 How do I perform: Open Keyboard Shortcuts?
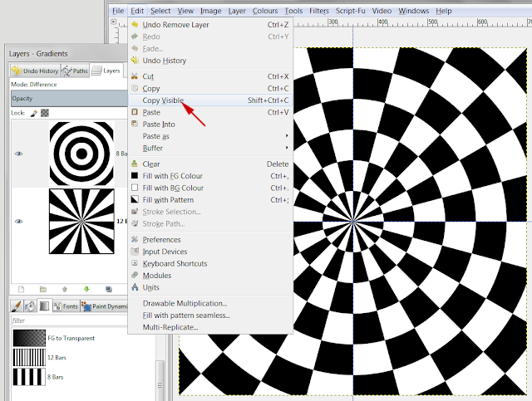(x=210, y=264)
